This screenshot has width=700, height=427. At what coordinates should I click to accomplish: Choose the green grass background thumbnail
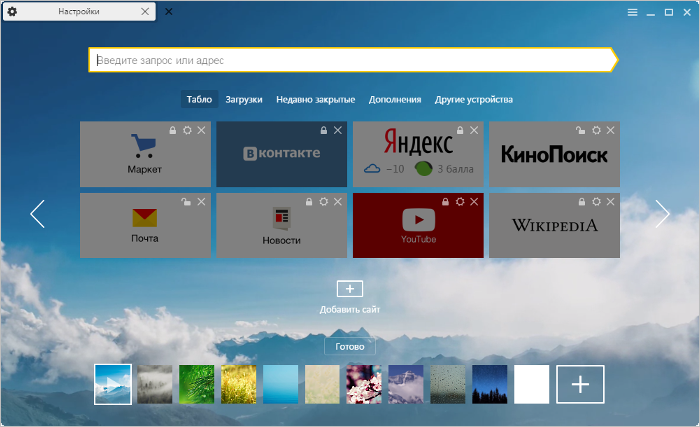tap(196, 384)
